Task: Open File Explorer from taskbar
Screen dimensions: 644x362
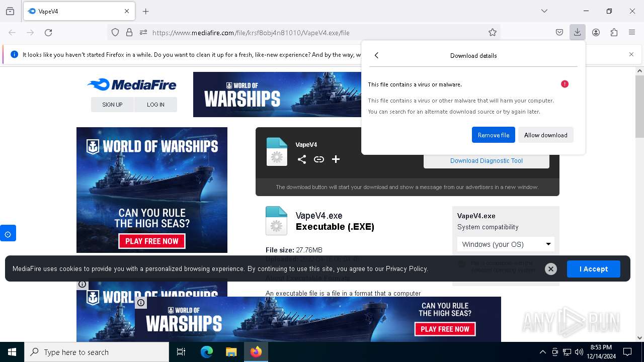Action: coord(231,352)
